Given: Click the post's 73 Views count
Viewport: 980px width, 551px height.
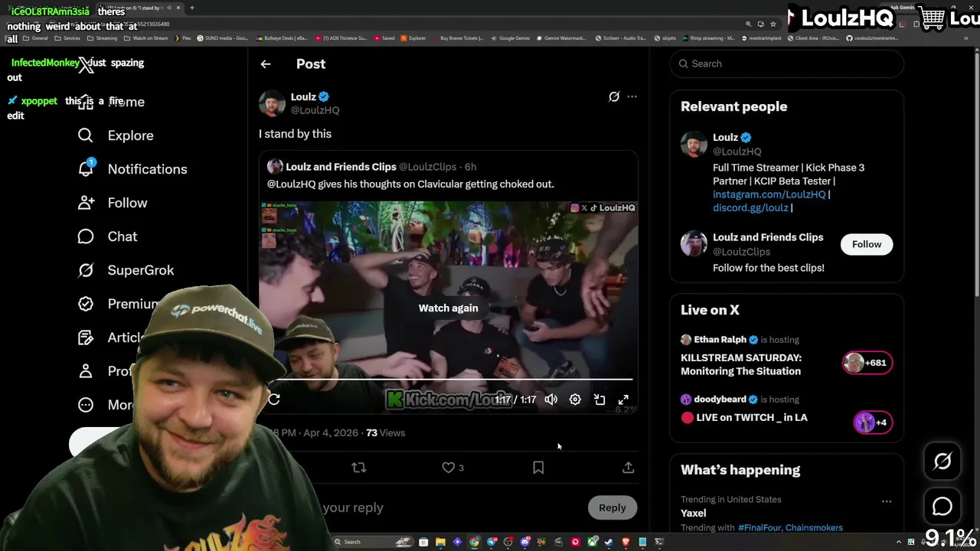Looking at the screenshot, I should pyautogui.click(x=385, y=433).
